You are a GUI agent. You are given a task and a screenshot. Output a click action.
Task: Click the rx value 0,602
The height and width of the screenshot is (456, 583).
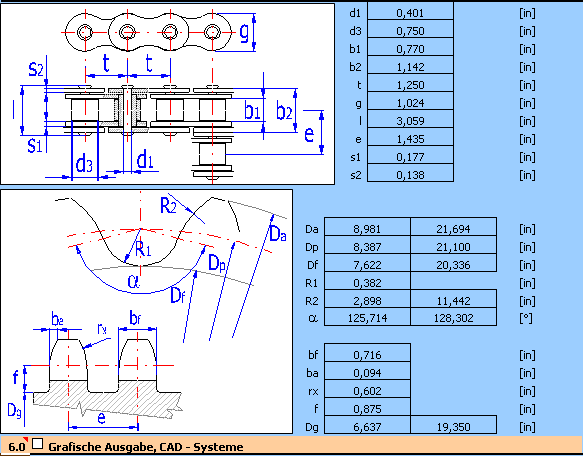tap(367, 389)
